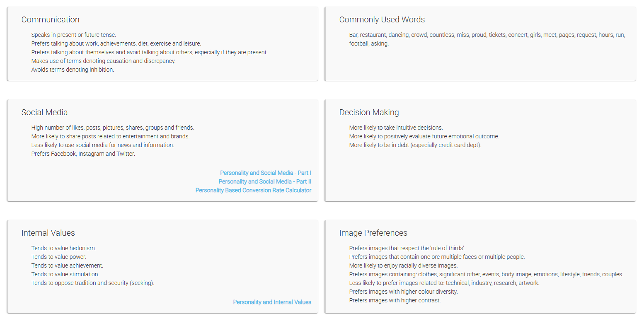Open Personality and Social Media - Part I link
This screenshot has height=321, width=644.
[x=266, y=173]
